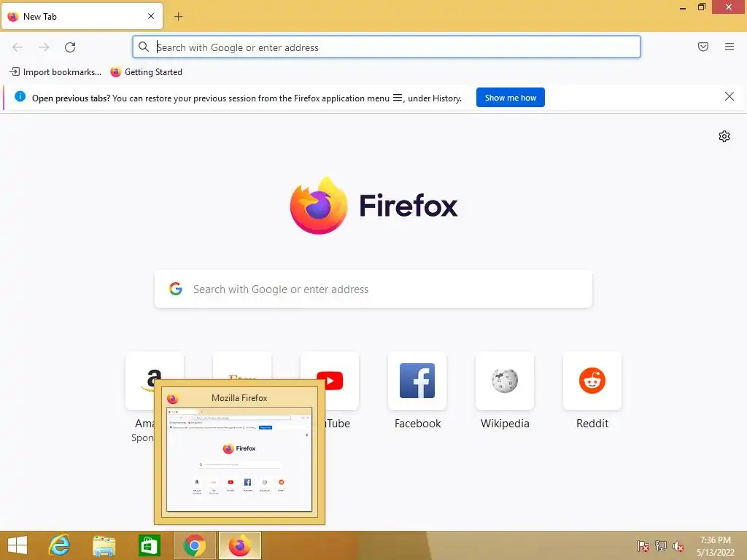Open the Firefox application menu
The height and width of the screenshot is (560, 747).
pyautogui.click(x=729, y=47)
